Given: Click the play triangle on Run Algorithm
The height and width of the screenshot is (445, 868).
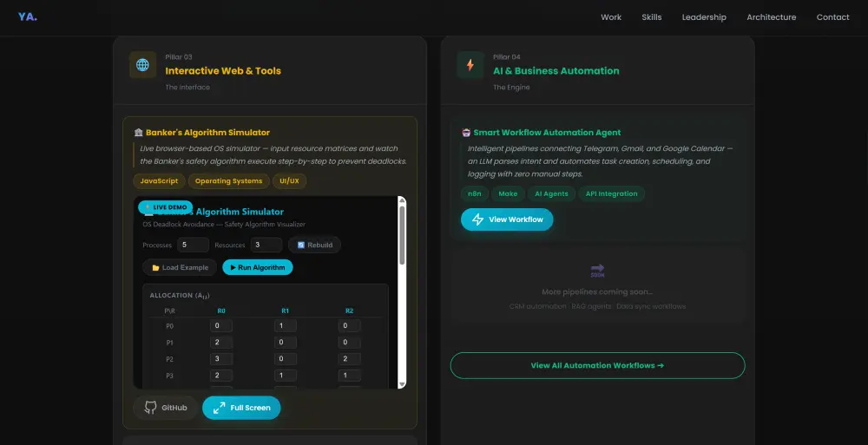Looking at the screenshot, I should [x=233, y=267].
